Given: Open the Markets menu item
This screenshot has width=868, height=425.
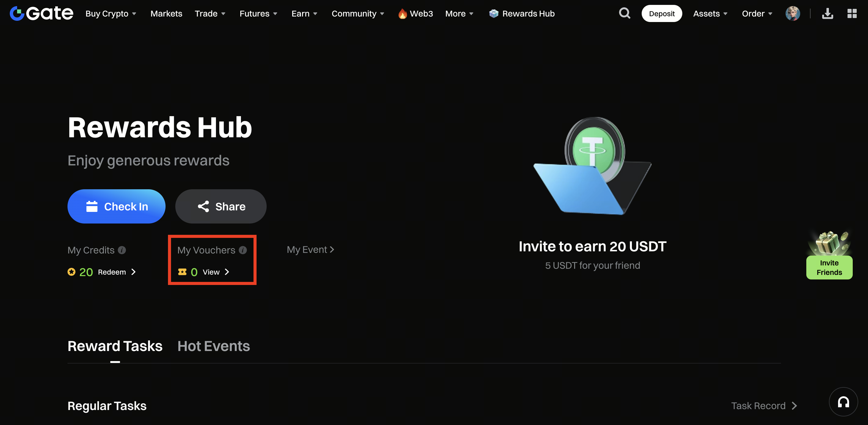Looking at the screenshot, I should click(166, 13).
